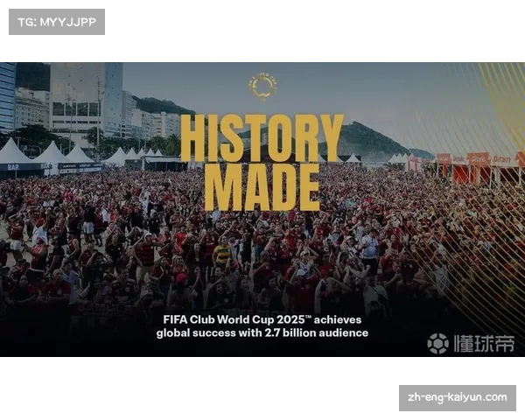Click the dark blue tent banner beside BAR

pyautogui.click(x=80, y=165)
